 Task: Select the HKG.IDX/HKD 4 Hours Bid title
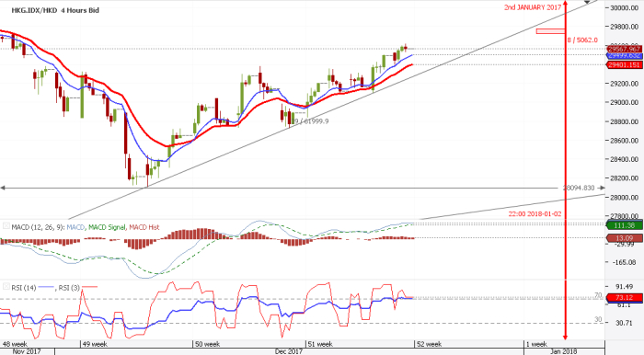(56, 10)
